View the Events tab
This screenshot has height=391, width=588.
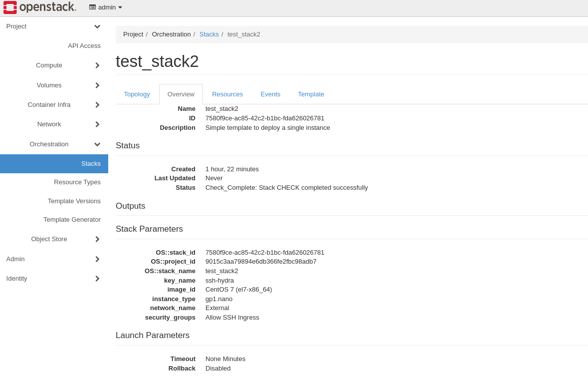click(x=270, y=94)
